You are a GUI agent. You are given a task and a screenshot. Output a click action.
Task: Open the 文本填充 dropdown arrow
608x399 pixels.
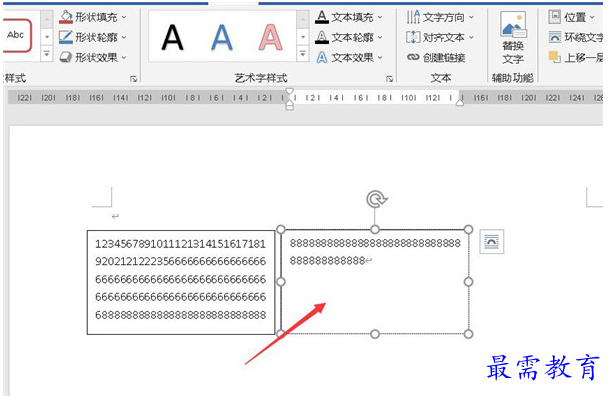tap(380, 17)
